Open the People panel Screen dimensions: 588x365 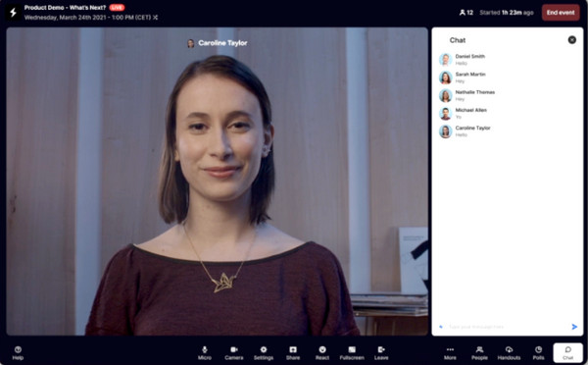(479, 353)
